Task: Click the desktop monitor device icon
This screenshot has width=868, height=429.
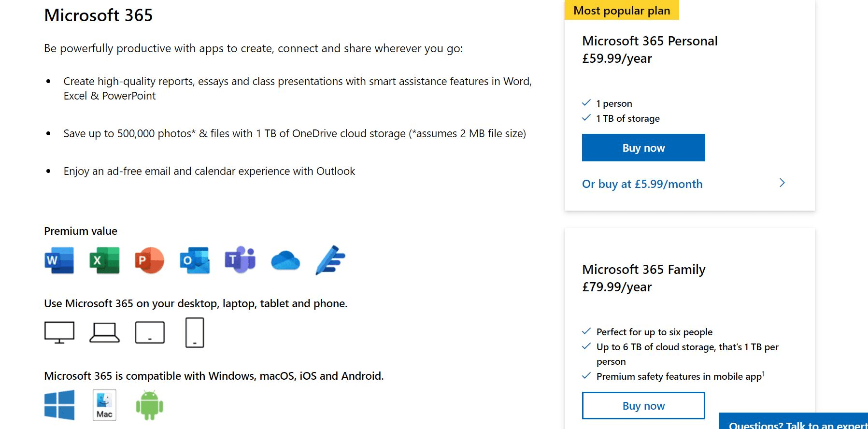Action: (x=59, y=332)
